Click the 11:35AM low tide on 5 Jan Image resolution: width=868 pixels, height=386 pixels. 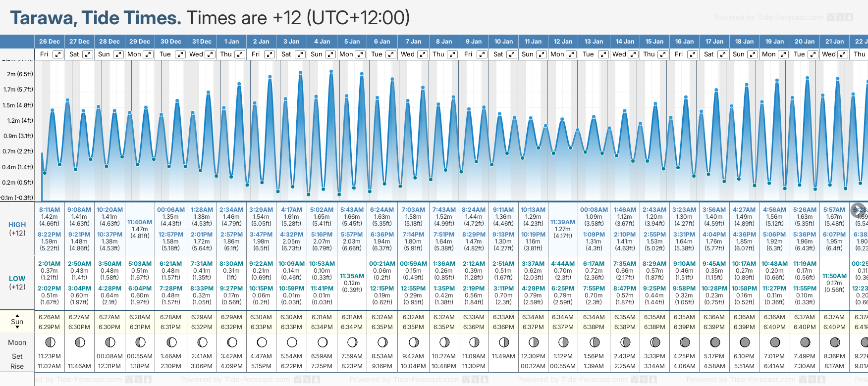click(x=352, y=276)
